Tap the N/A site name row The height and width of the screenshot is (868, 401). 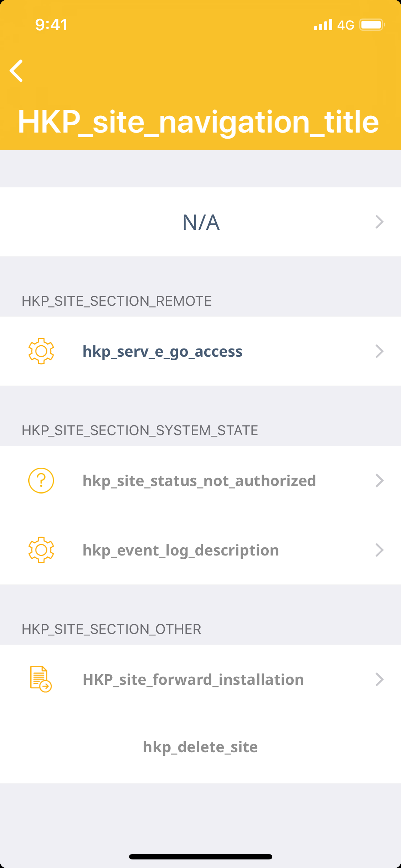tap(201, 222)
